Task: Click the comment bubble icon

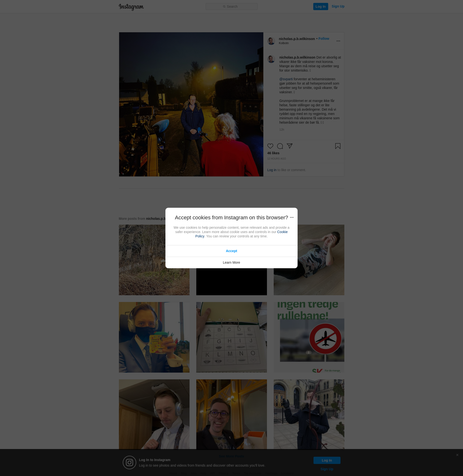Action: [x=280, y=146]
